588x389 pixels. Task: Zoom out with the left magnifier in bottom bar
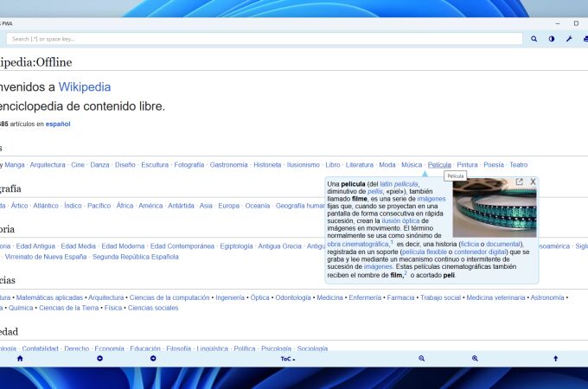click(x=421, y=359)
